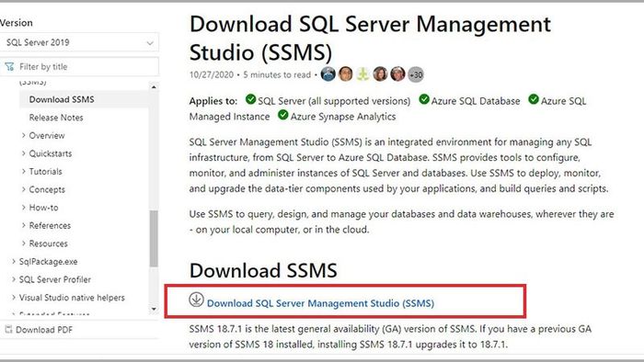Viewport: 644px width, 362px height.
Task: Click the 'Azure SQL Database' text
Action: pos(476,101)
